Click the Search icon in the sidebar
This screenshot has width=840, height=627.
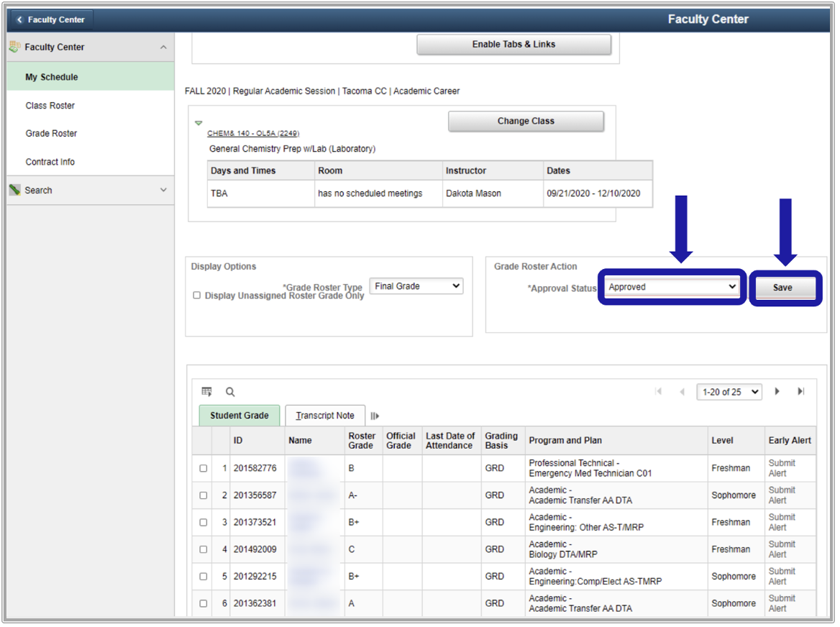coord(15,191)
